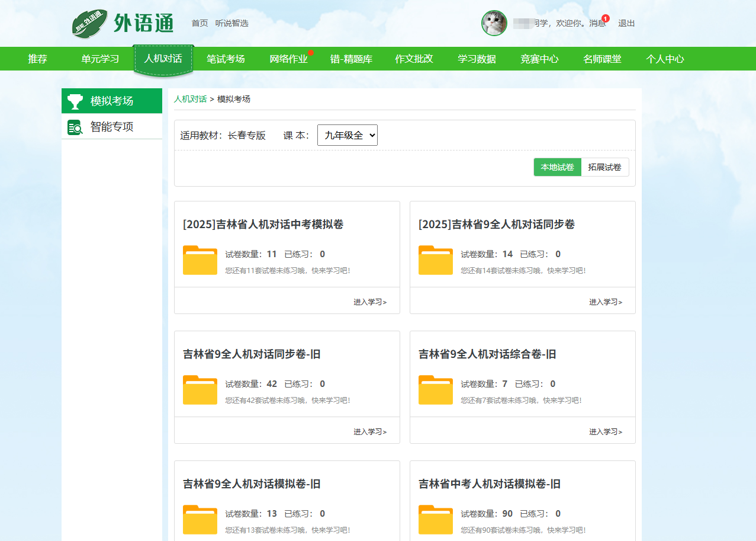This screenshot has height=541, width=756.
Task: Expand the 课本 九年级全 dropdown
Action: 347,135
